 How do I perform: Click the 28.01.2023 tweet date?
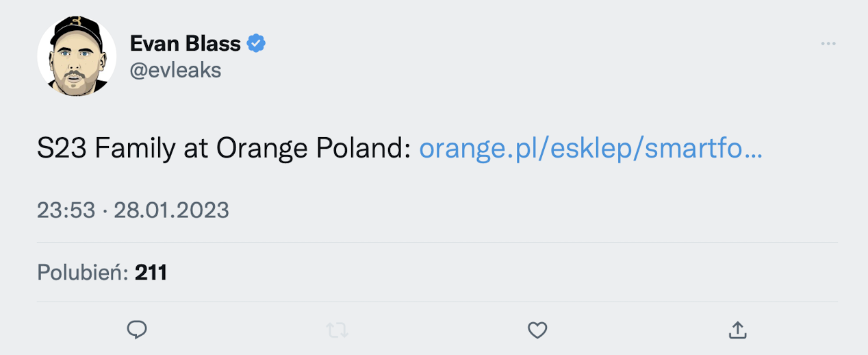(171, 210)
